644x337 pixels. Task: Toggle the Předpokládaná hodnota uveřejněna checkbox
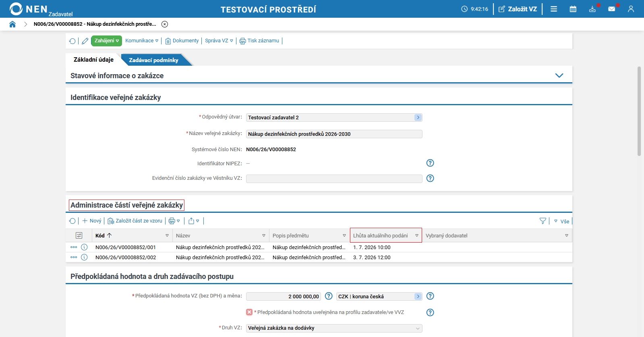click(249, 312)
